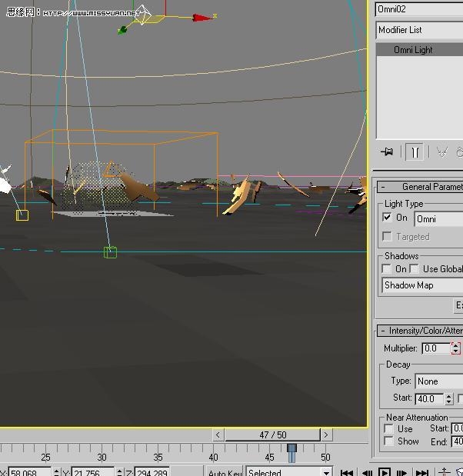Uncheck Light Type On checkbox
Screen dimensions: 463x476
click(x=387, y=218)
